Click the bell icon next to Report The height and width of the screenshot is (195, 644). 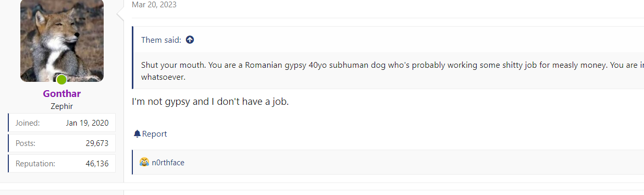coord(137,134)
